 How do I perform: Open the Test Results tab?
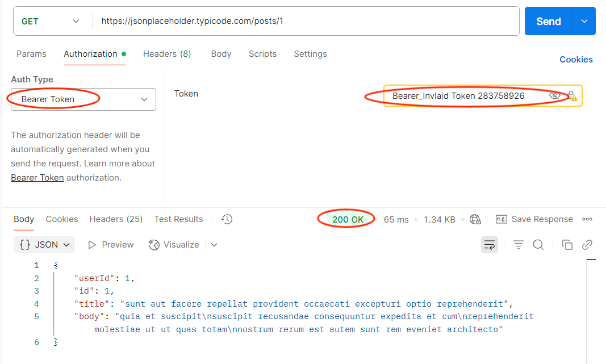[x=178, y=219]
